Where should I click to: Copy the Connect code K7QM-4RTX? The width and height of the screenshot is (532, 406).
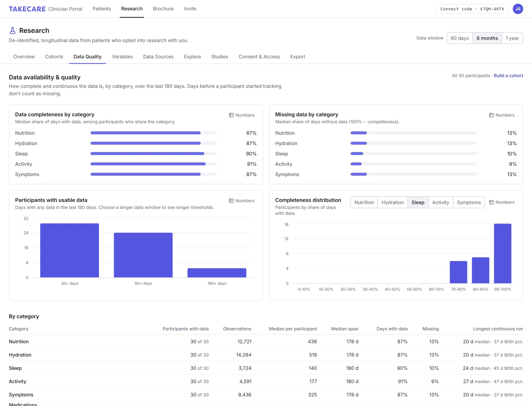[472, 9]
